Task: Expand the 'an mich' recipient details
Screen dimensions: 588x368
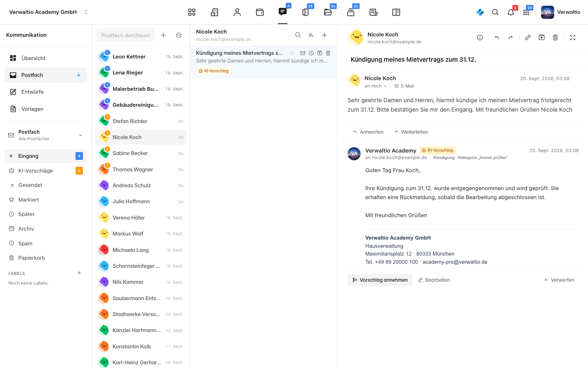Action: (376, 86)
